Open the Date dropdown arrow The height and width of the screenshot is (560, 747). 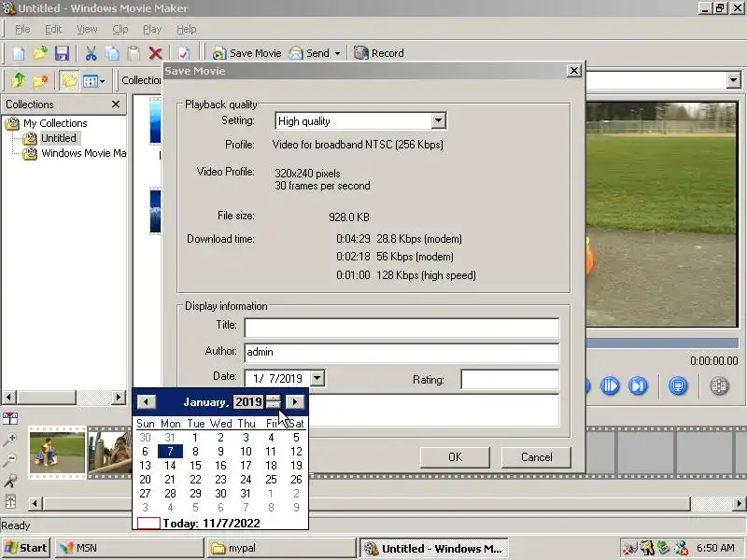coord(317,379)
